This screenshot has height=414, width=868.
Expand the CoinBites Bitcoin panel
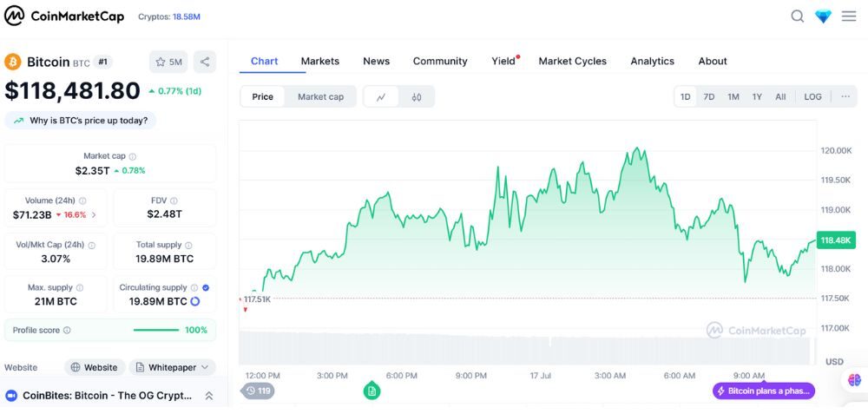tap(209, 396)
